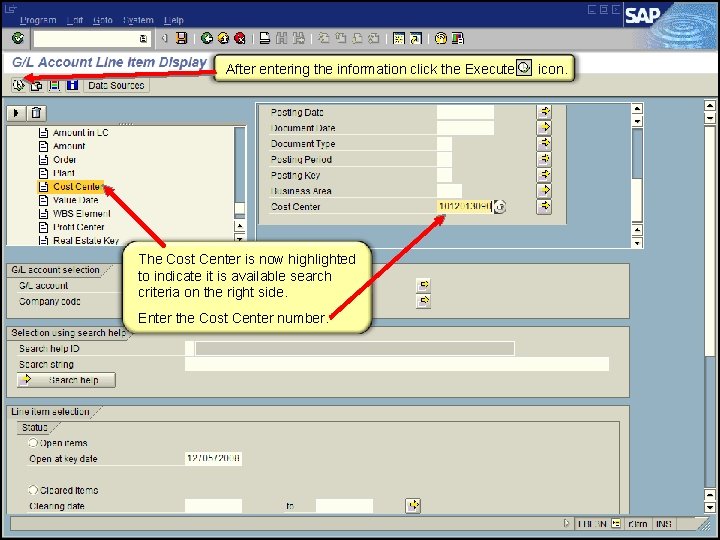Image resolution: width=720 pixels, height=540 pixels.
Task: Select the highlighted Cost Center tree item
Action: pos(71,186)
